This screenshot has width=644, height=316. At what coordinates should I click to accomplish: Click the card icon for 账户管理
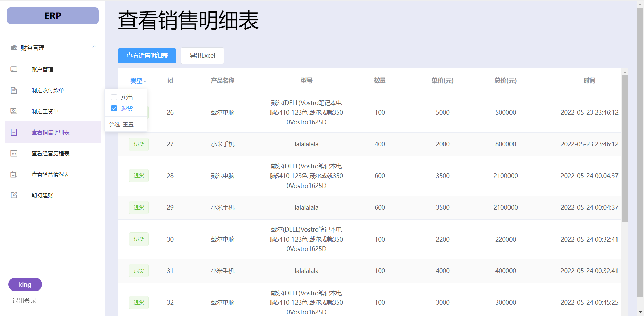coord(14,69)
